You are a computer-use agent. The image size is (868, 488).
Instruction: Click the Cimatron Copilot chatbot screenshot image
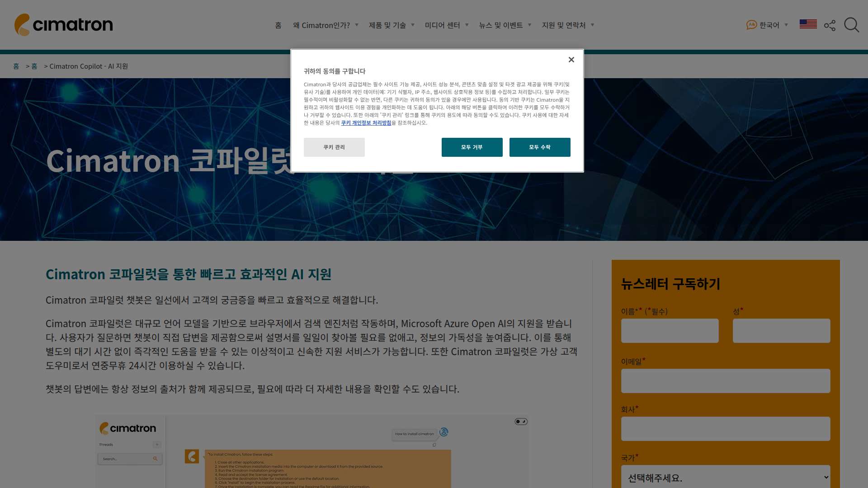click(x=312, y=452)
